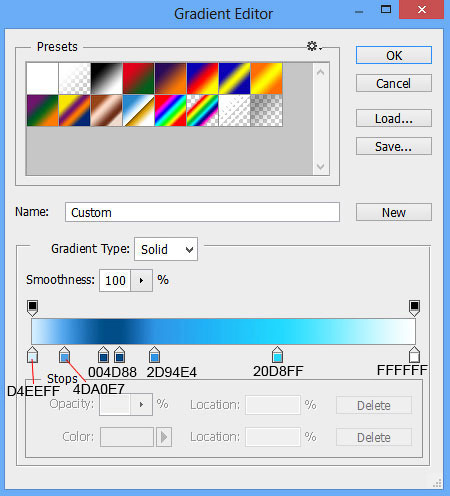Choose the rainbow spectrum gradient preset

[x=171, y=110]
